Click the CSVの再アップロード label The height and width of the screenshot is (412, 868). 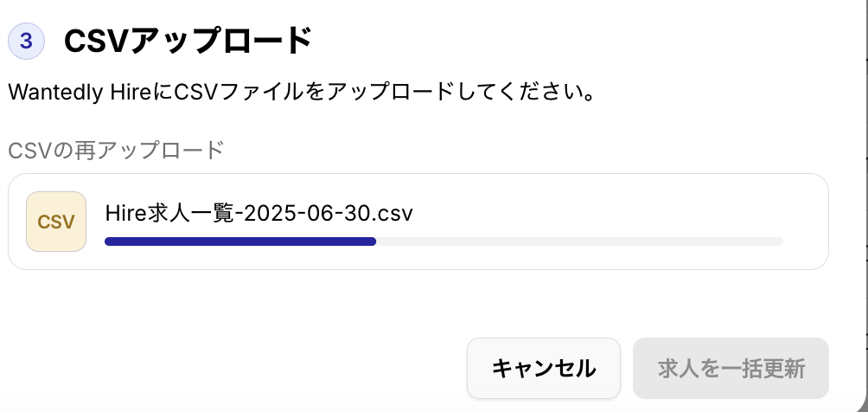(x=116, y=151)
